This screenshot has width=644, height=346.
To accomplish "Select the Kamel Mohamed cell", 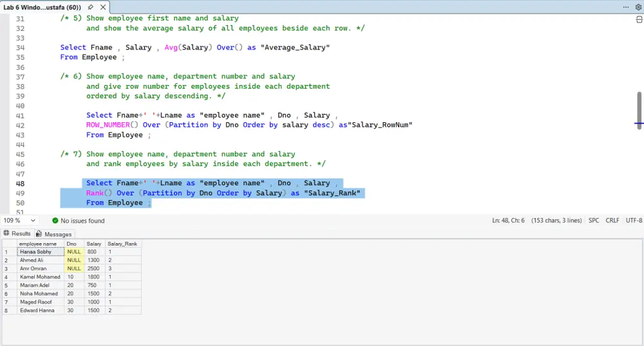I will pyautogui.click(x=41, y=277).
